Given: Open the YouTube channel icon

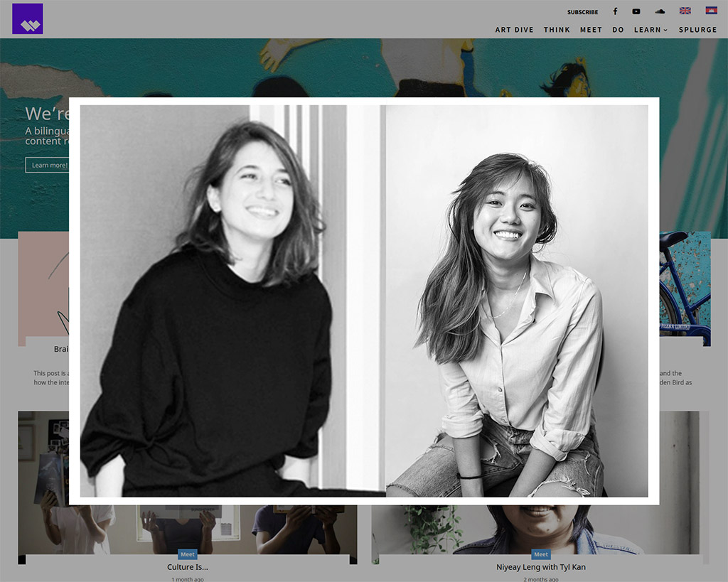Looking at the screenshot, I should (x=636, y=11).
